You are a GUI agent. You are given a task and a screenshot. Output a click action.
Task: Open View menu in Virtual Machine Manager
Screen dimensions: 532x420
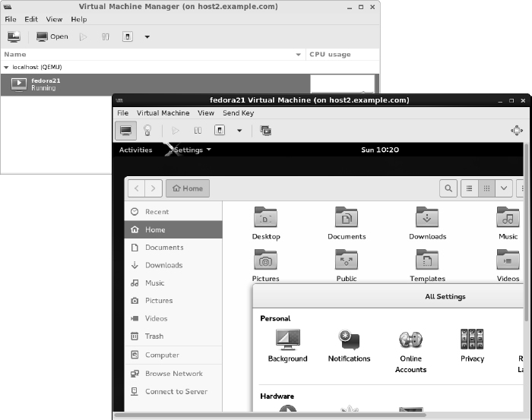point(54,19)
